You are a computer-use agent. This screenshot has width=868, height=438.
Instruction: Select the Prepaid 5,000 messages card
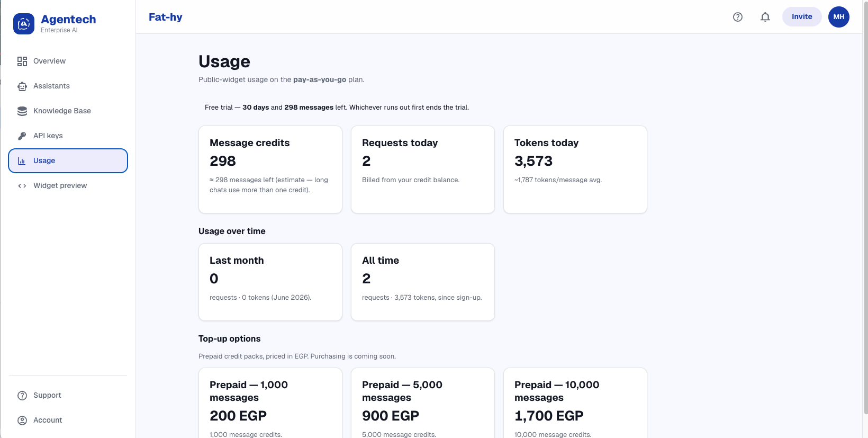pyautogui.click(x=423, y=403)
